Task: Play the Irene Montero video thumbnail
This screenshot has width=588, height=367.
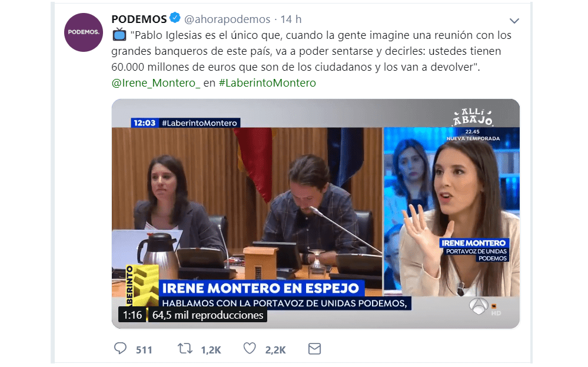Action: coord(315,213)
